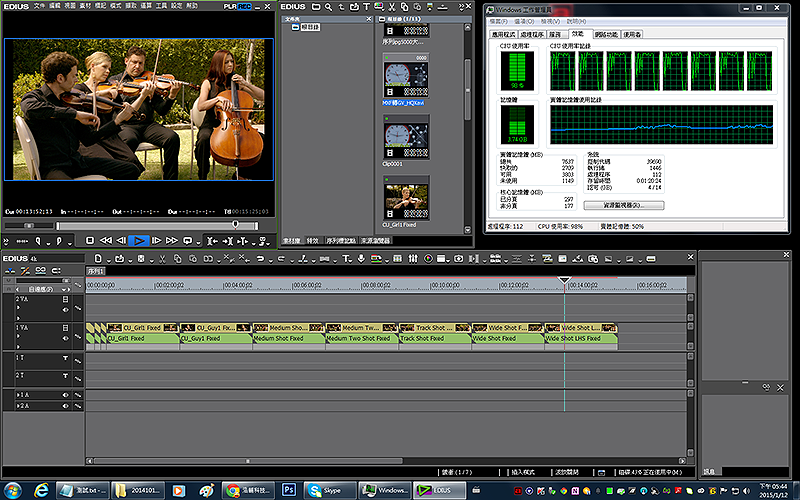Open the Set Out point dropdown arrow
Viewport: 800px width, 500px height.
click(x=69, y=243)
